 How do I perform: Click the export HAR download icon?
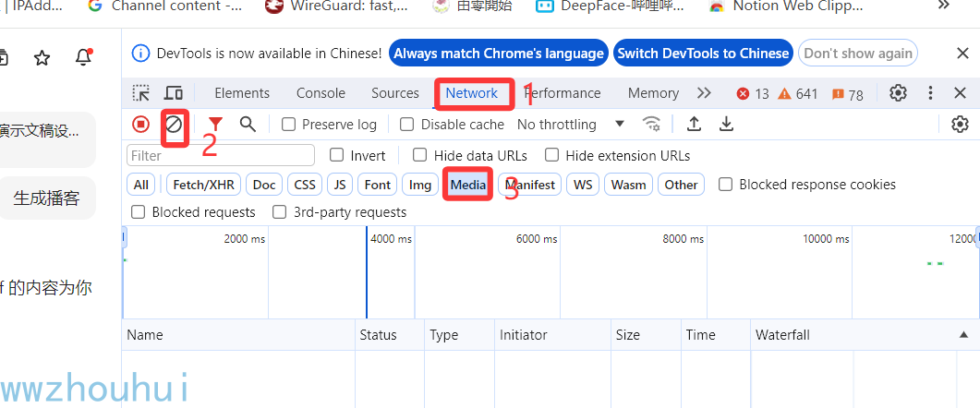click(x=727, y=124)
